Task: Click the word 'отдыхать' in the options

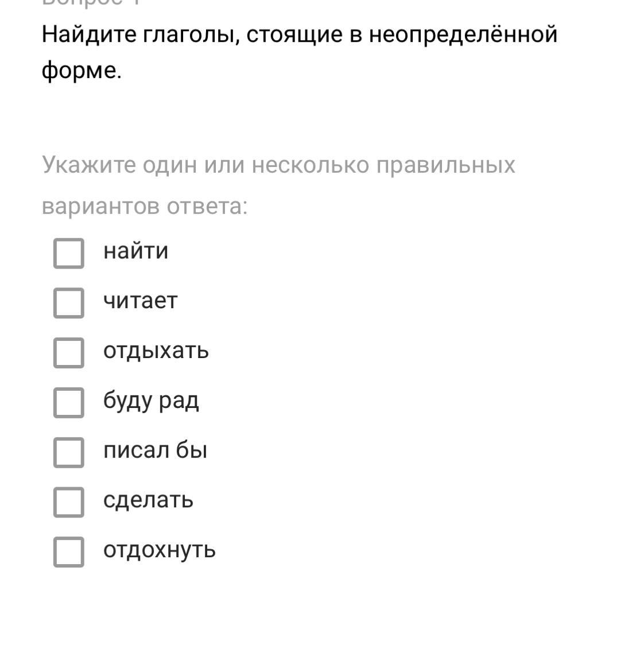Action: 156,351
